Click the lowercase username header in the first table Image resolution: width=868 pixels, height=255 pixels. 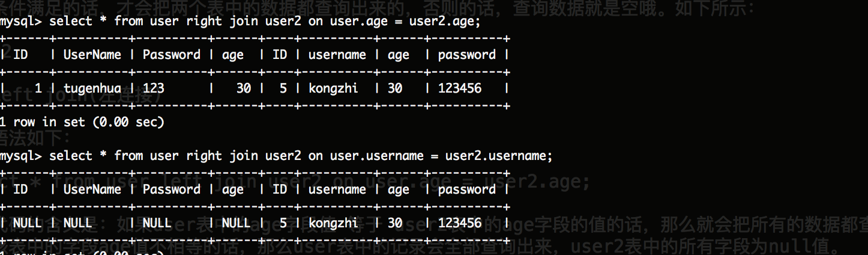click(337, 55)
